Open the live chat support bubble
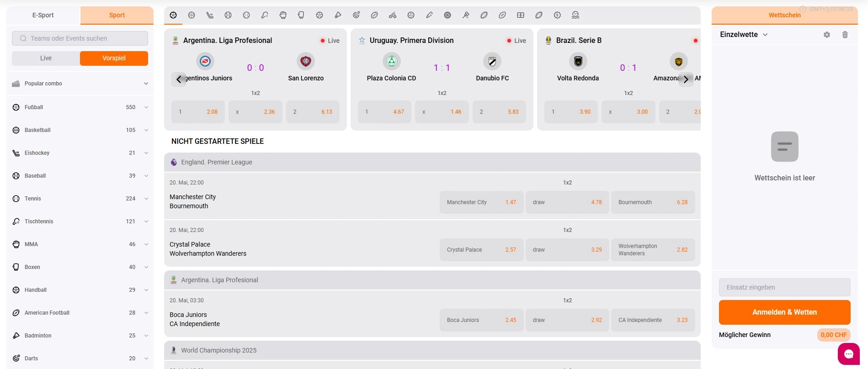 849,354
